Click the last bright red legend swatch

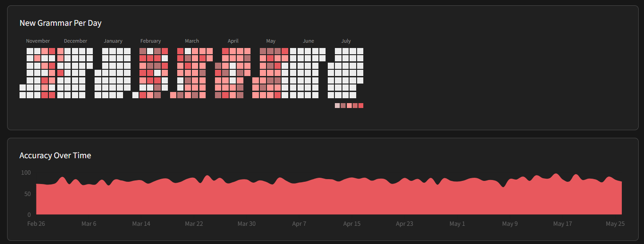(361, 105)
